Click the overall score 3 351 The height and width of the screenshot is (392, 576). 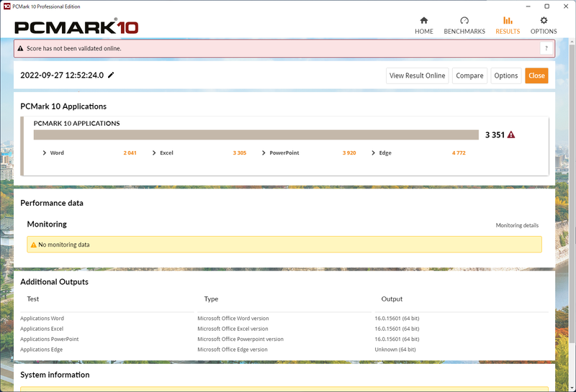(495, 135)
